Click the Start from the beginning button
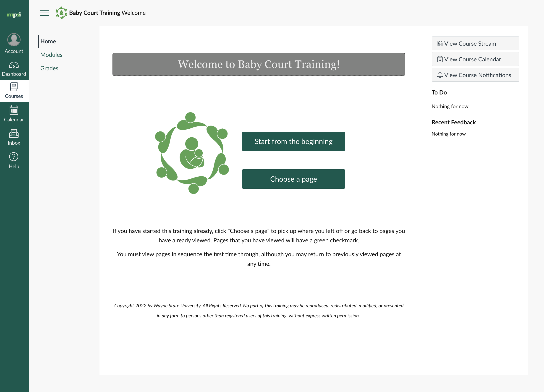 (293, 141)
